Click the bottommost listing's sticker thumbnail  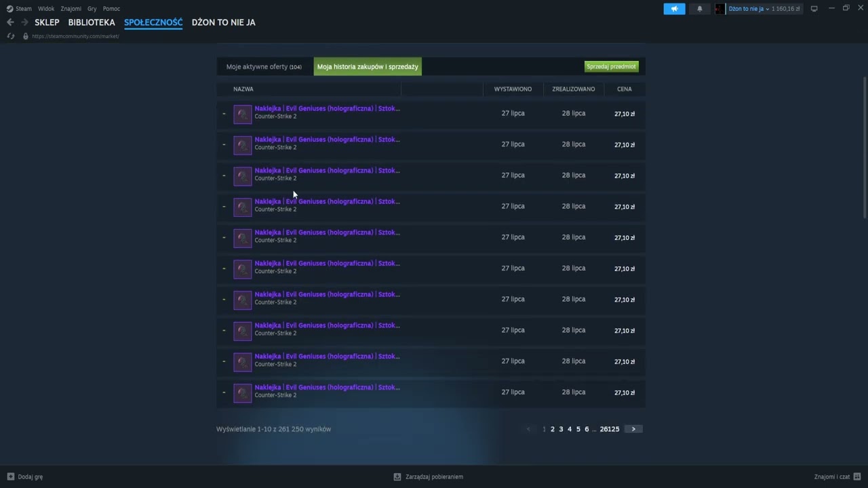(243, 393)
